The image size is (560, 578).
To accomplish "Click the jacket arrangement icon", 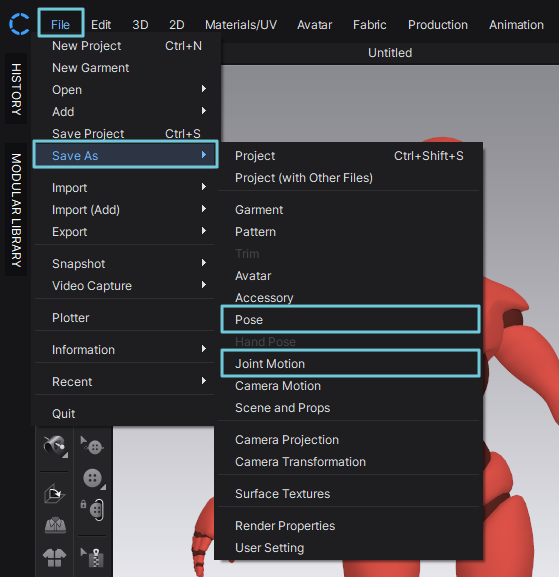I will coord(55,557).
